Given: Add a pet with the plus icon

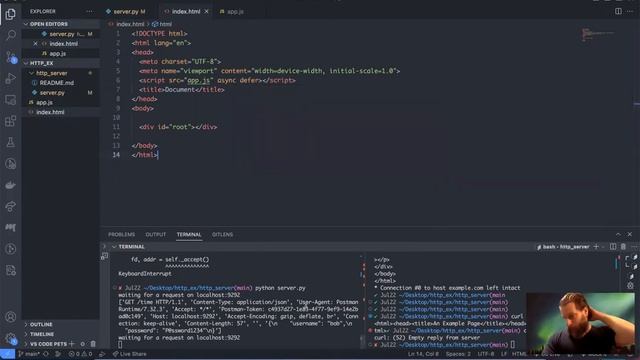Looking at the screenshot, I should (x=72, y=344).
